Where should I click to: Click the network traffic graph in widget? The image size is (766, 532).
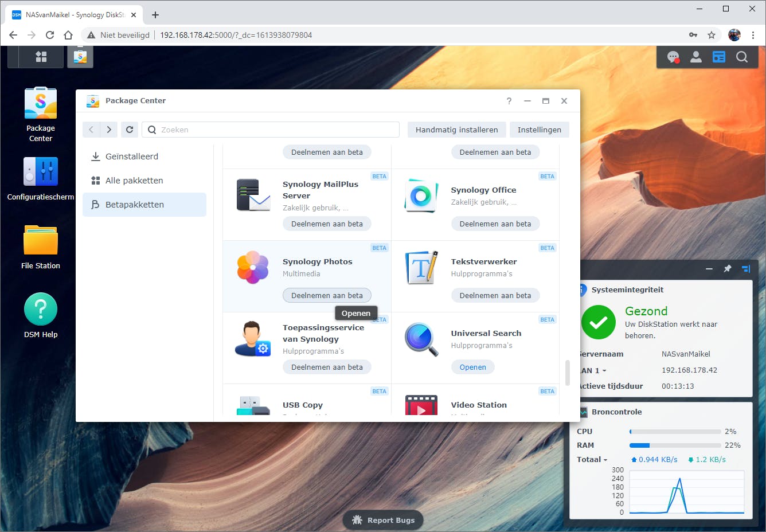[686, 492]
